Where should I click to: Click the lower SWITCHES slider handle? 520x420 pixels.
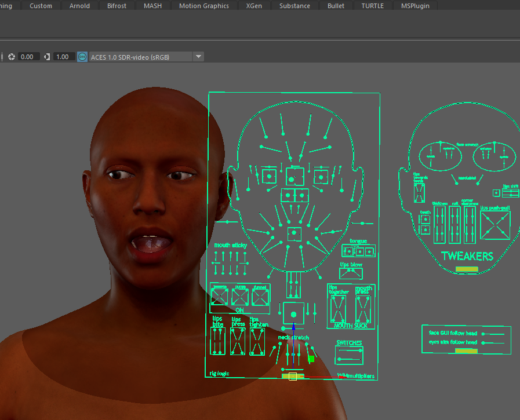pos(339,359)
